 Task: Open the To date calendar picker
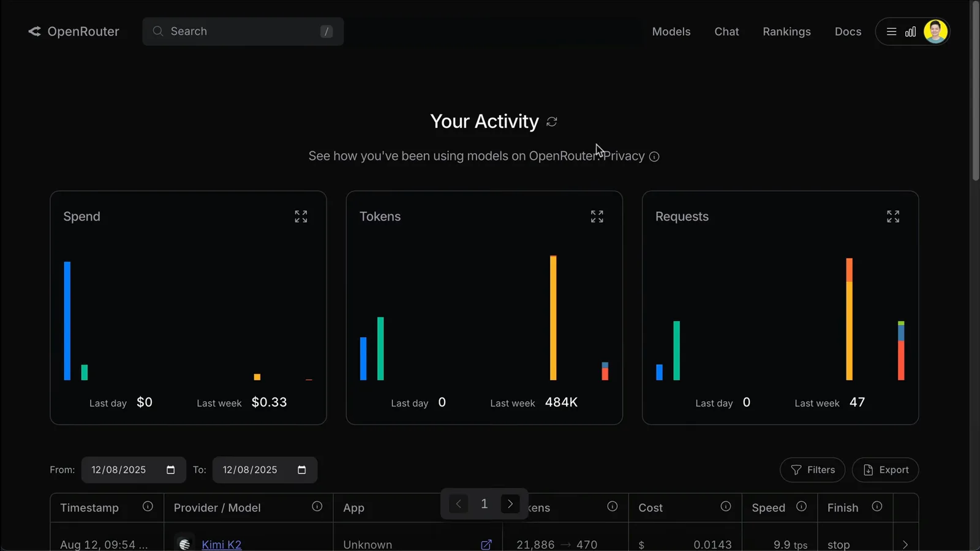[301, 470]
